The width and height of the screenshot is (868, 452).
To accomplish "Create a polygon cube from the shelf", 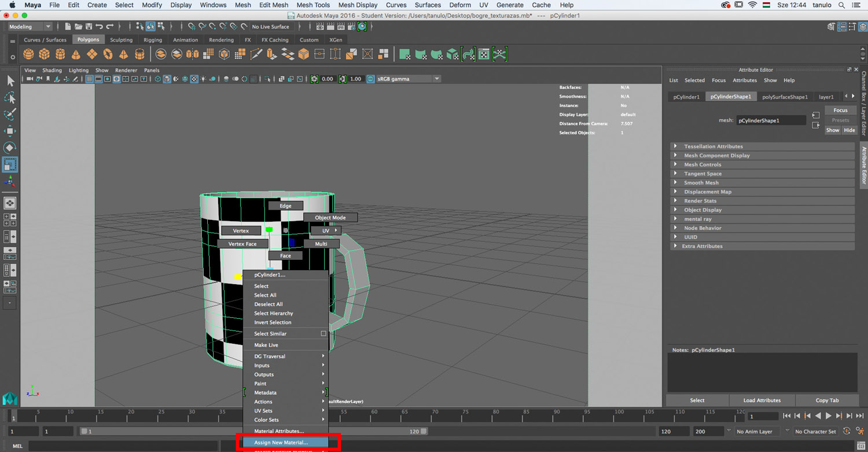I will 44,54.
